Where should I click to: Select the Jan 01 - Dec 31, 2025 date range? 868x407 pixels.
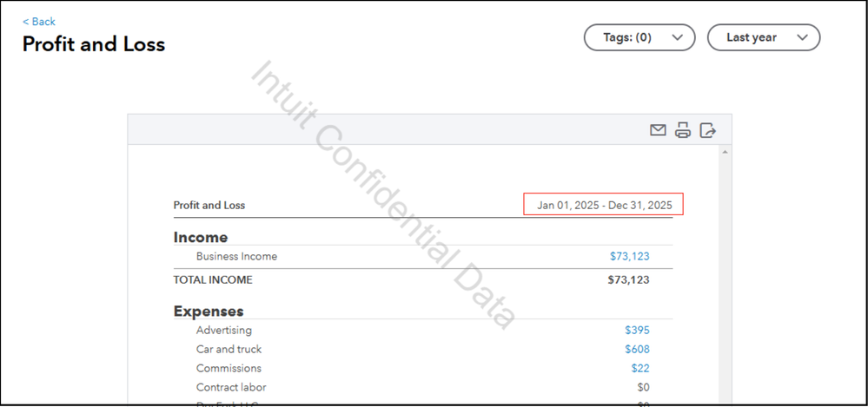[604, 206]
